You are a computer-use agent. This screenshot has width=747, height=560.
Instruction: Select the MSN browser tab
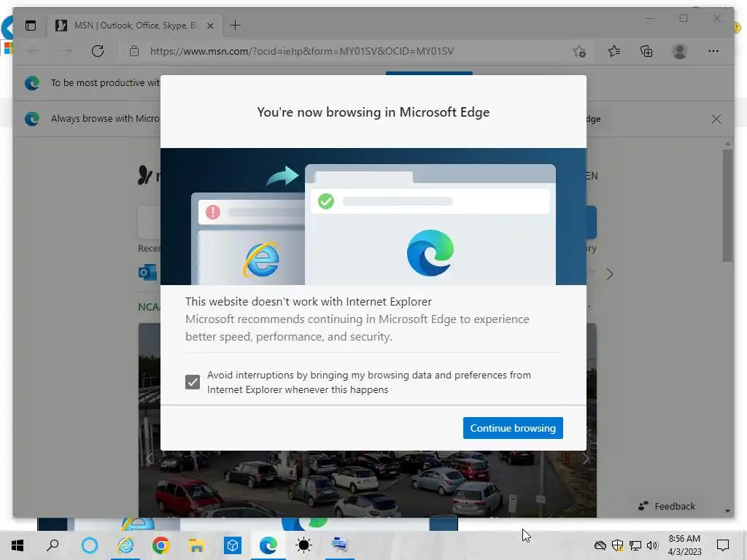[134, 26]
